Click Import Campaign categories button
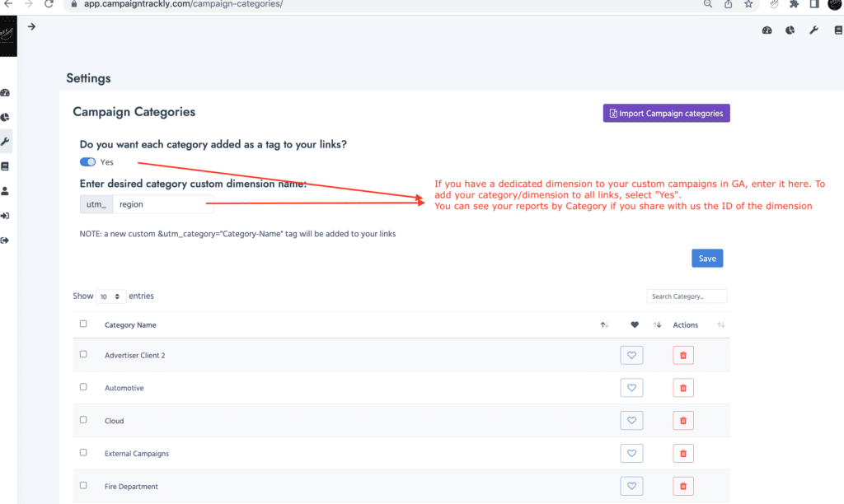 (x=666, y=114)
